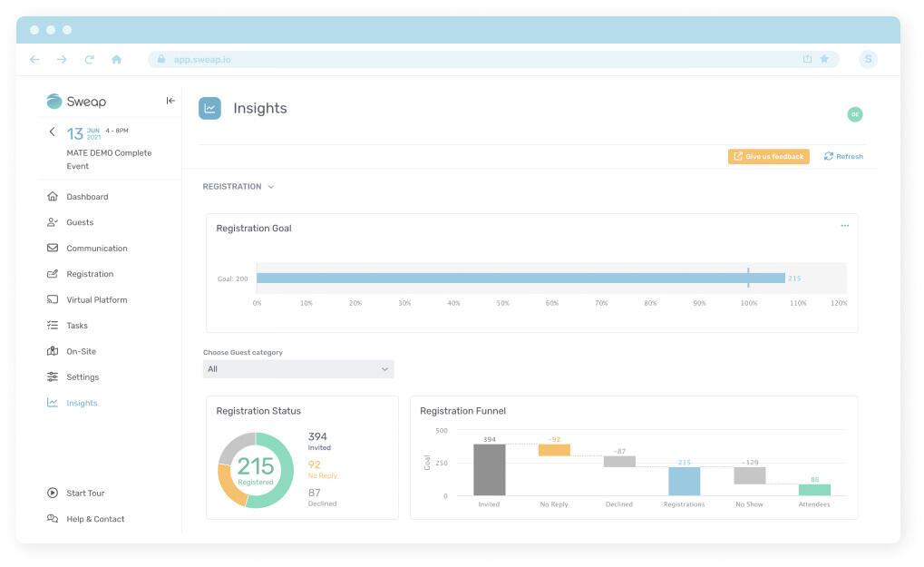
Task: Select Insights in the sidebar menu
Action: (x=81, y=403)
